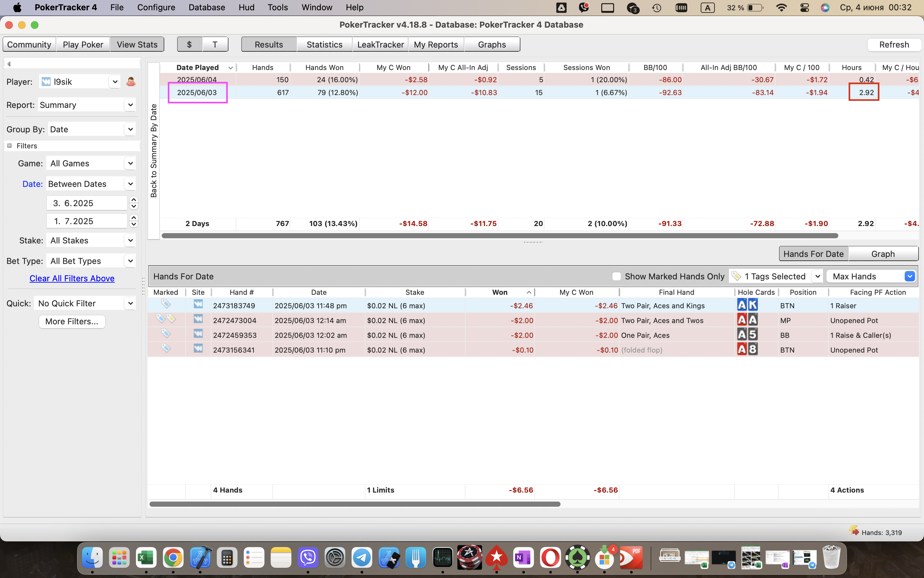Click the player profile icon next to I9sik
Image resolution: width=924 pixels, height=578 pixels.
tap(131, 82)
